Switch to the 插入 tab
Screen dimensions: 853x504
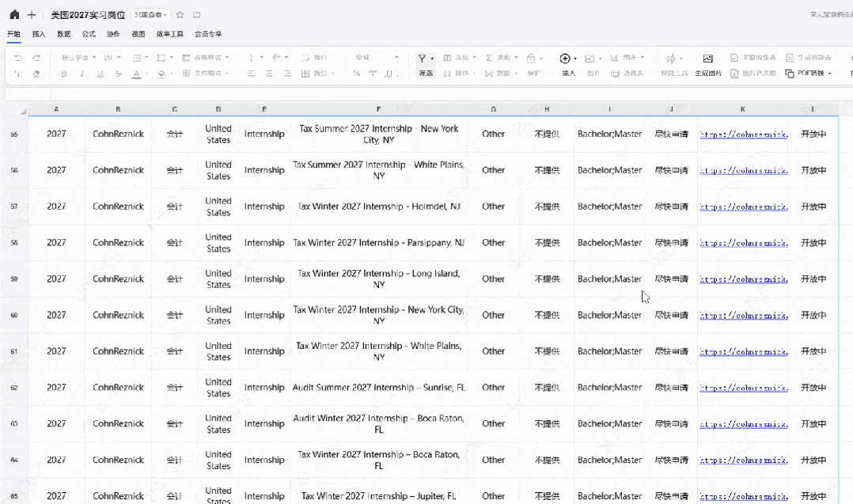39,34
